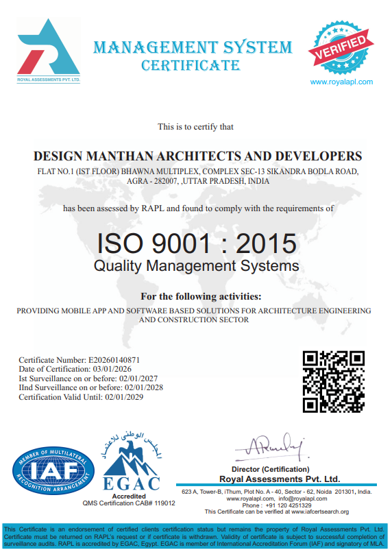Click the "623 A, Tower-B, iThum" Noida address line

pos(277,492)
